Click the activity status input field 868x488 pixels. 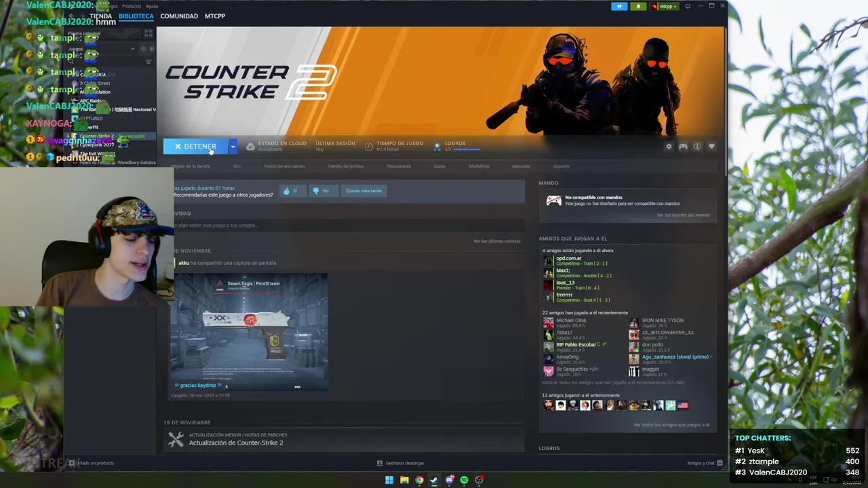coord(348,225)
